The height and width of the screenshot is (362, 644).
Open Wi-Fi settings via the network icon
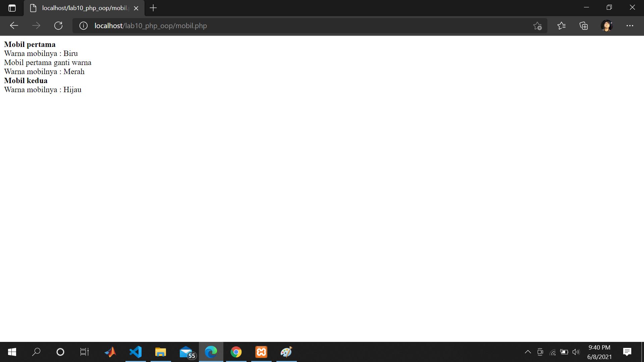point(553,352)
